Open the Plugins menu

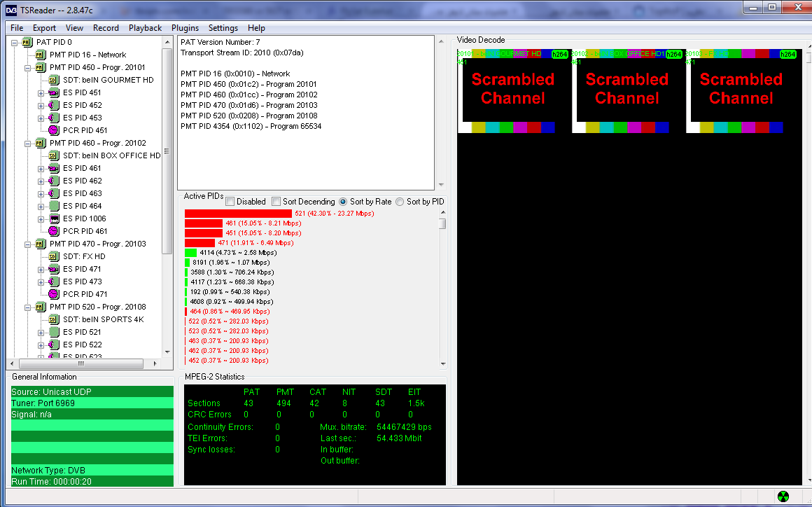(185, 28)
